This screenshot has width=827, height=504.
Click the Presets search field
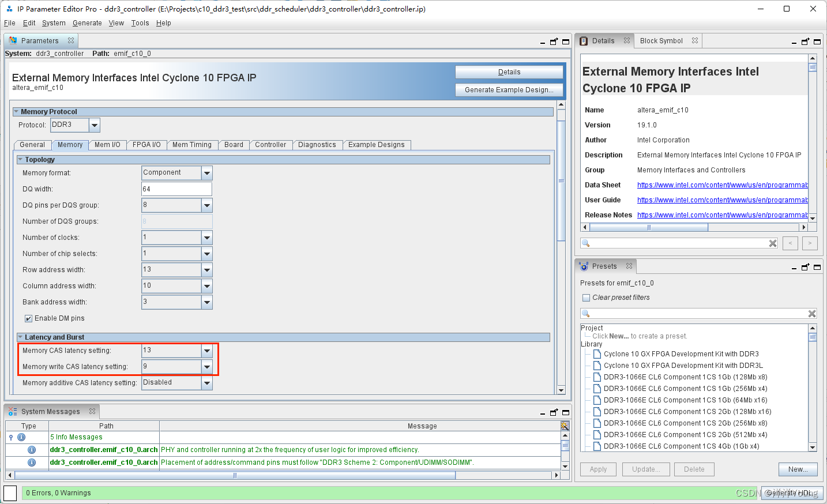pos(698,314)
